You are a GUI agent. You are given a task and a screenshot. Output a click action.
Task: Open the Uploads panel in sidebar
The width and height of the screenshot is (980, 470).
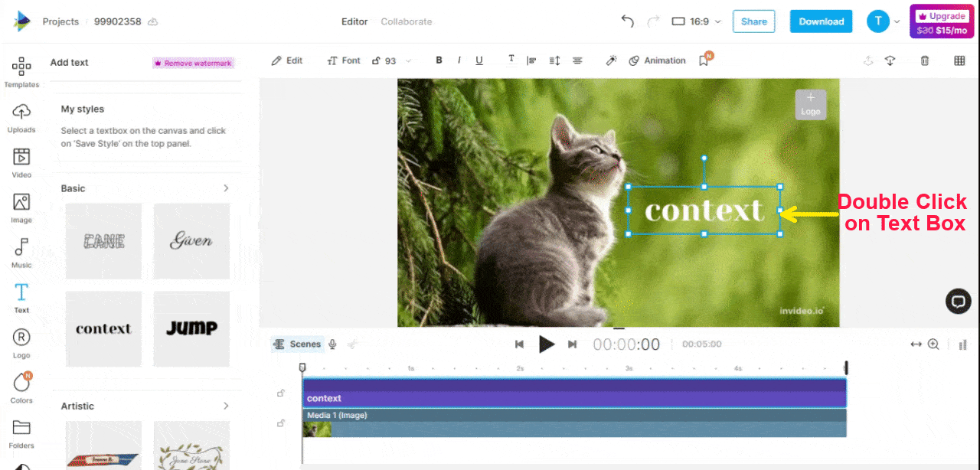point(21,117)
